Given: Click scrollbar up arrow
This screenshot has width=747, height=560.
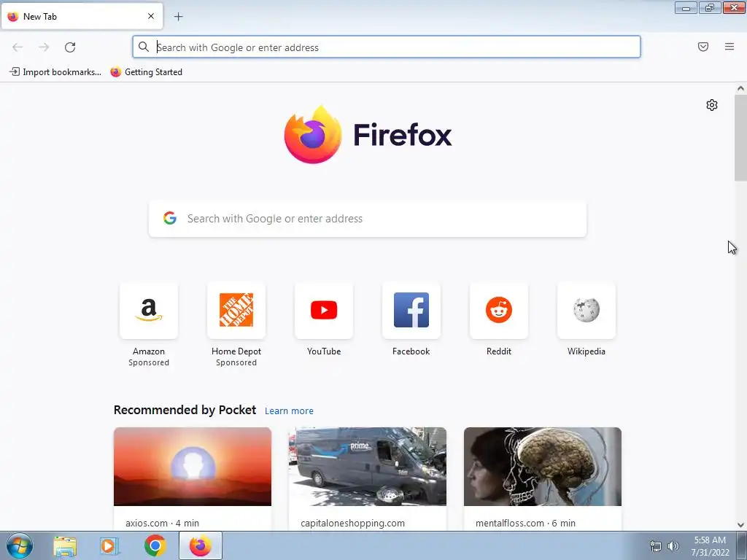Looking at the screenshot, I should 740,88.
